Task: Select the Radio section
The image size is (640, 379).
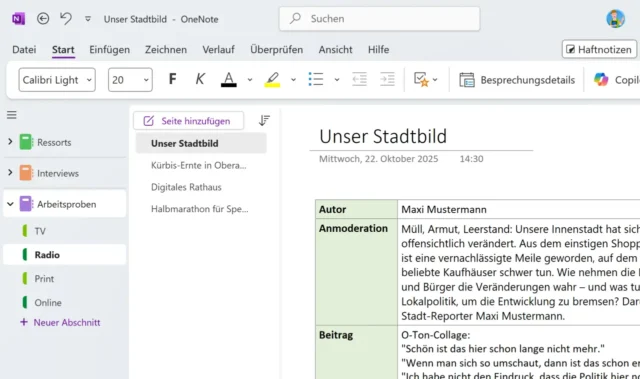Action: (65, 255)
